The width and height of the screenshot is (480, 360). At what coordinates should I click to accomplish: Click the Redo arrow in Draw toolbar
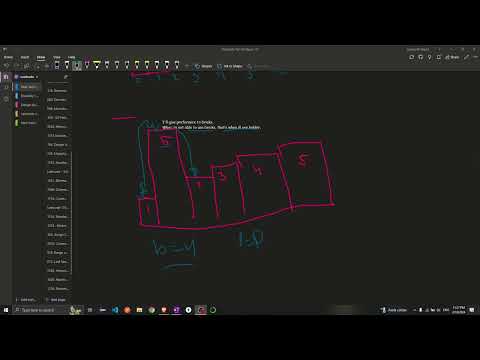tap(16, 66)
